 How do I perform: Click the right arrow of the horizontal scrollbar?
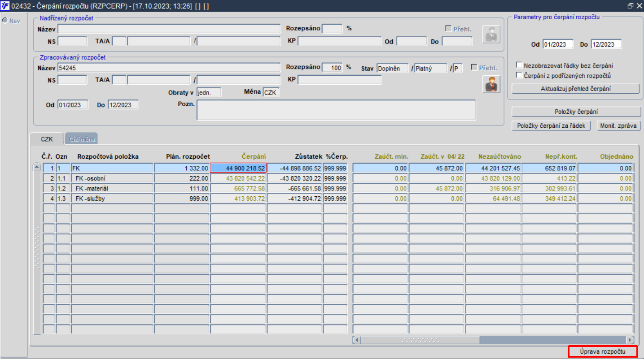[x=630, y=340]
